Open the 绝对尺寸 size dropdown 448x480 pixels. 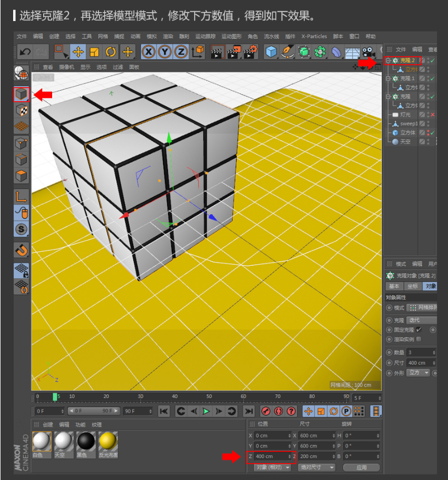pyautogui.click(x=316, y=467)
